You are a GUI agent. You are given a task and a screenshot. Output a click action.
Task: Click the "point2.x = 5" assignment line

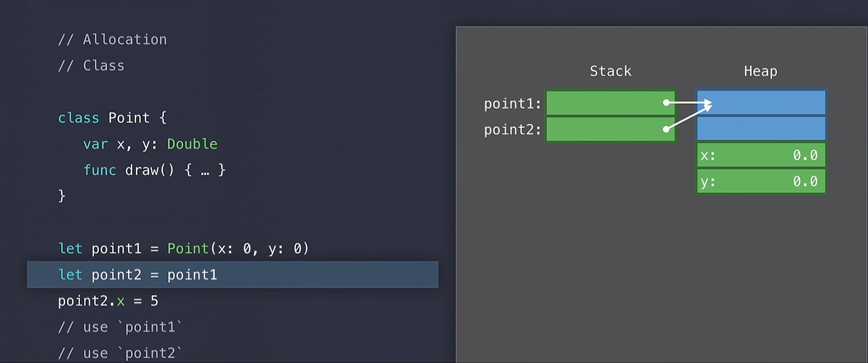pyautogui.click(x=108, y=301)
